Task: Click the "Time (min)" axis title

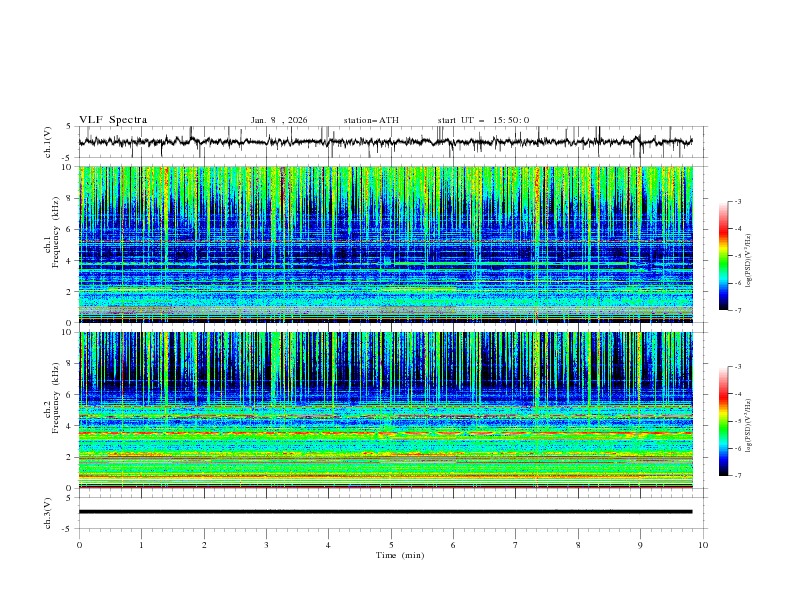Action: (400, 555)
